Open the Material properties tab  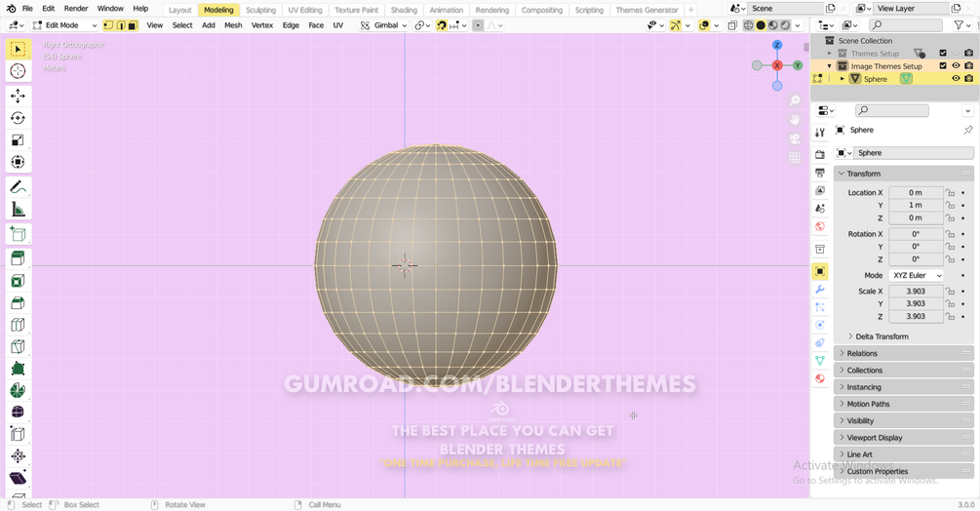point(820,378)
